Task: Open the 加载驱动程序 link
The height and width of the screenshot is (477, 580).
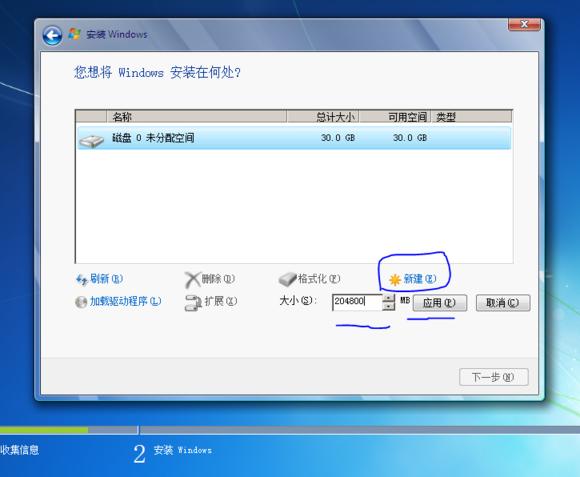Action: tap(125, 301)
